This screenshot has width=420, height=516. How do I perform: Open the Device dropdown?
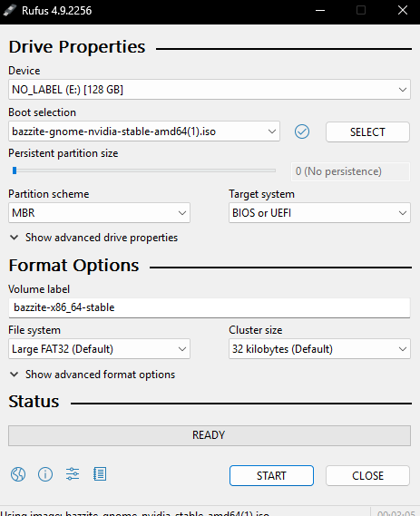point(210,90)
